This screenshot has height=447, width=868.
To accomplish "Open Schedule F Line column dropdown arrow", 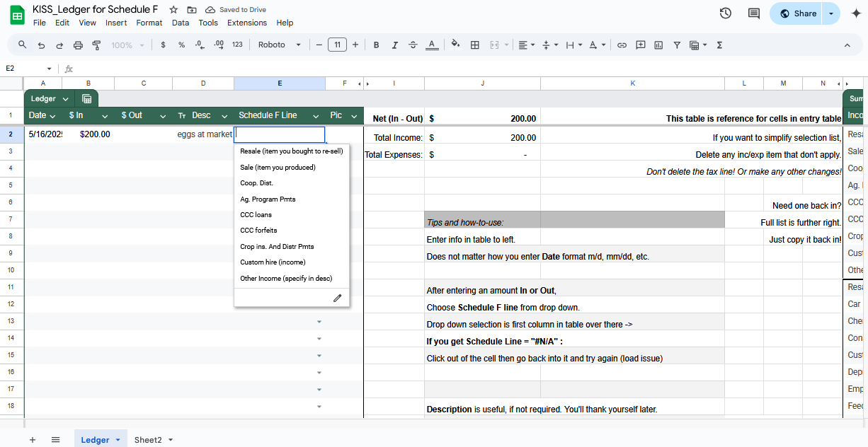I will (315, 116).
